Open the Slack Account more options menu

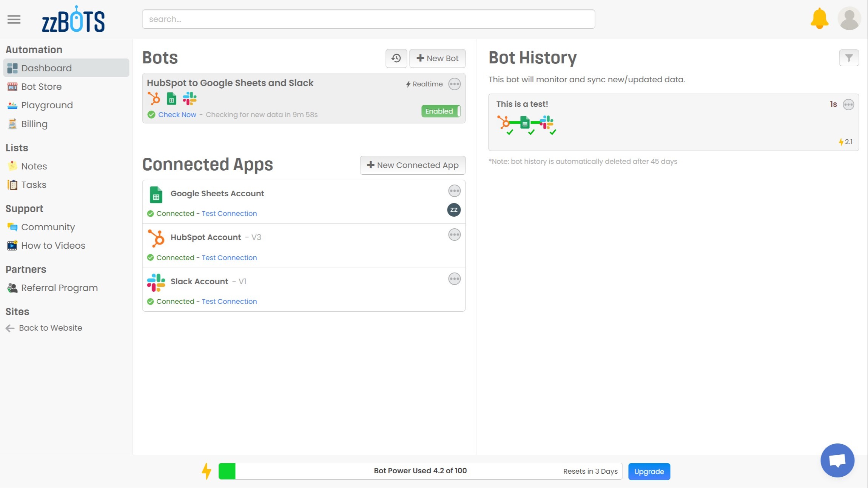coord(454,279)
